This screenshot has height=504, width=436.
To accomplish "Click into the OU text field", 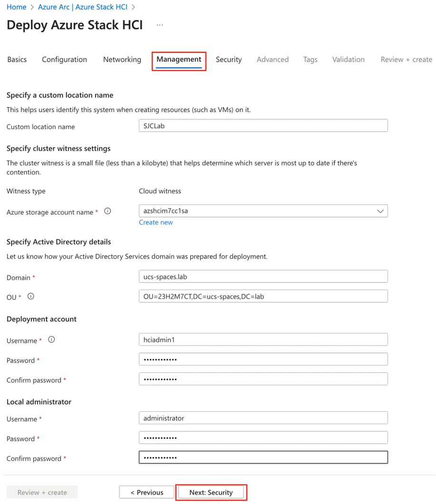I will (x=263, y=296).
